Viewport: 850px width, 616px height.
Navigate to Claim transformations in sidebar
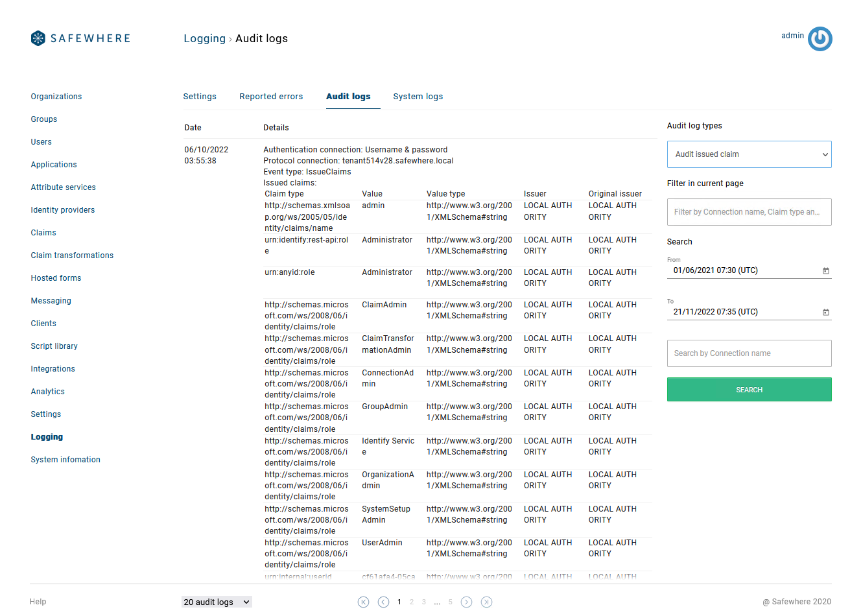(x=72, y=255)
